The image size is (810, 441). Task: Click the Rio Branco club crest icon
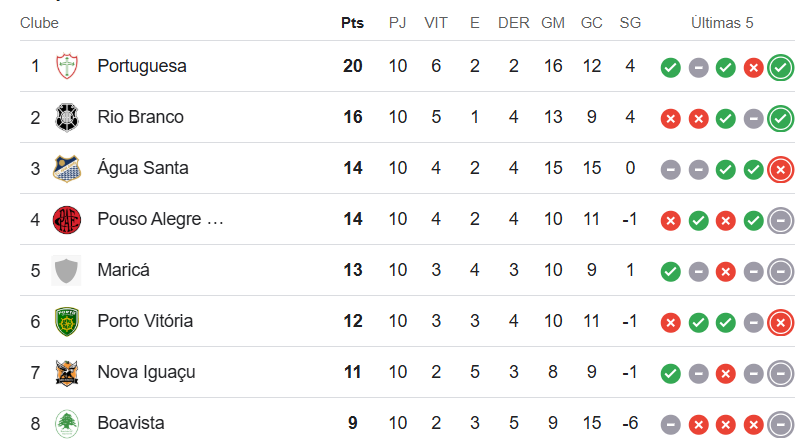(x=67, y=117)
